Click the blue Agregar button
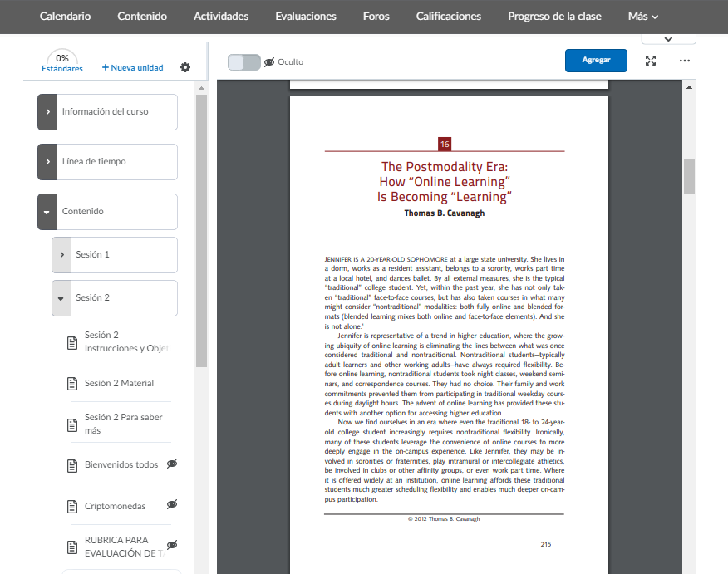Image resolution: width=728 pixels, height=574 pixels. tap(596, 61)
